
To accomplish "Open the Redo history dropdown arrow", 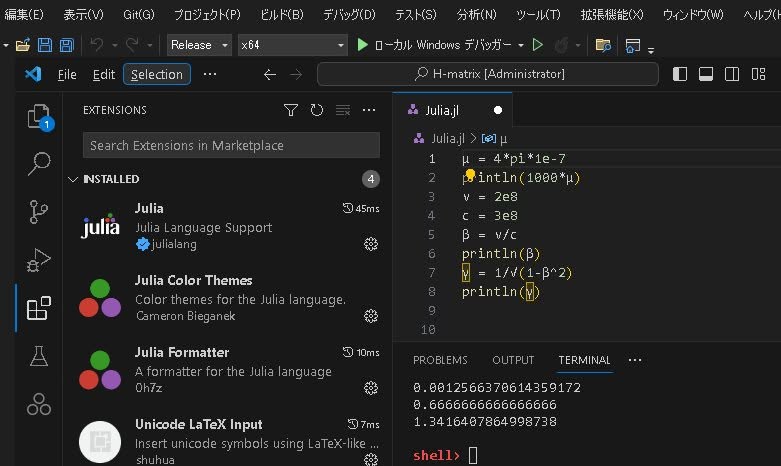I will coord(149,45).
